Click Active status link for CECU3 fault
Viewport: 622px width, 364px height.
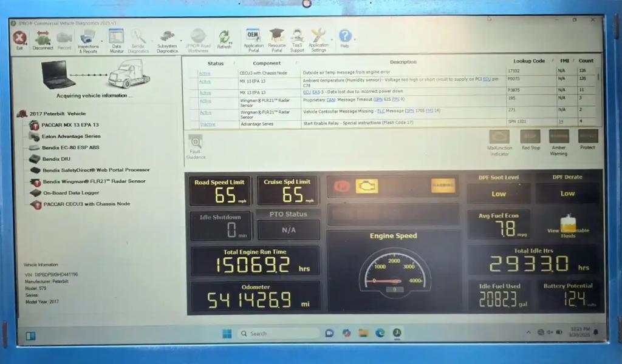(205, 73)
